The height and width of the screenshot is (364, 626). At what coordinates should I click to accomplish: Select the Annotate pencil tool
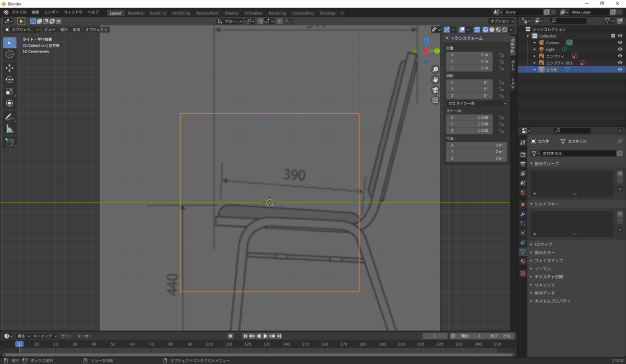(9, 117)
